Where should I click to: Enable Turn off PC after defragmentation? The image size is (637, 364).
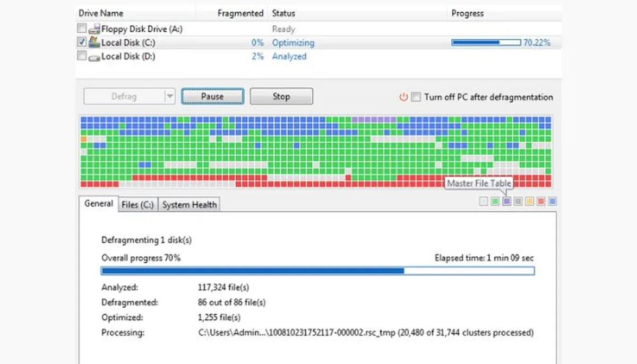coord(416,97)
